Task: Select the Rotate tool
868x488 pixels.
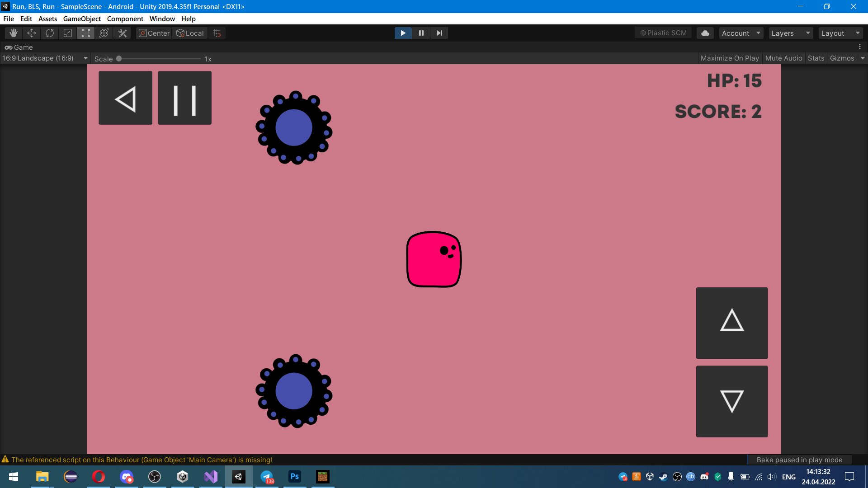Action: click(x=49, y=33)
